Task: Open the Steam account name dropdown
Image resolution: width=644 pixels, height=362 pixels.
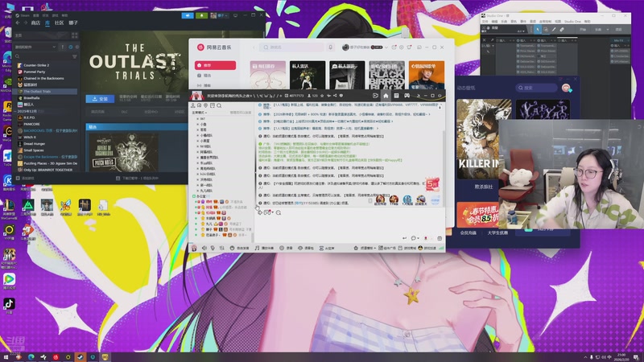Action: (222, 15)
